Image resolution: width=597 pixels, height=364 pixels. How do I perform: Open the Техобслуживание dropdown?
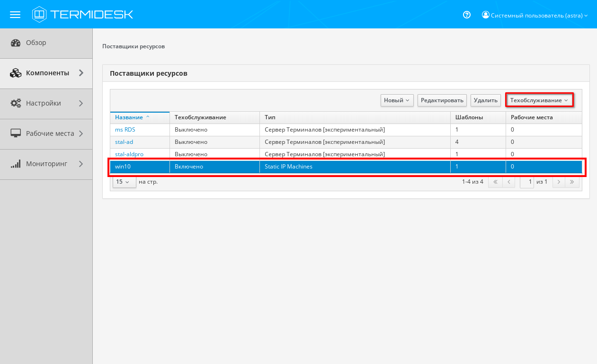point(539,100)
